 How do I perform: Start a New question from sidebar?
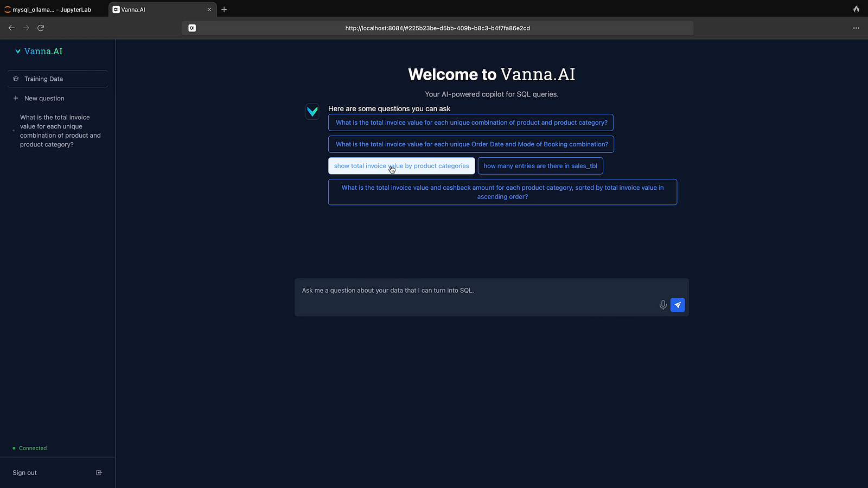(44, 99)
